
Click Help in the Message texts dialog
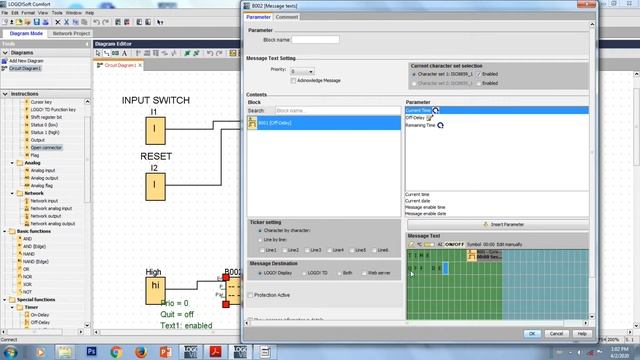tap(582, 334)
